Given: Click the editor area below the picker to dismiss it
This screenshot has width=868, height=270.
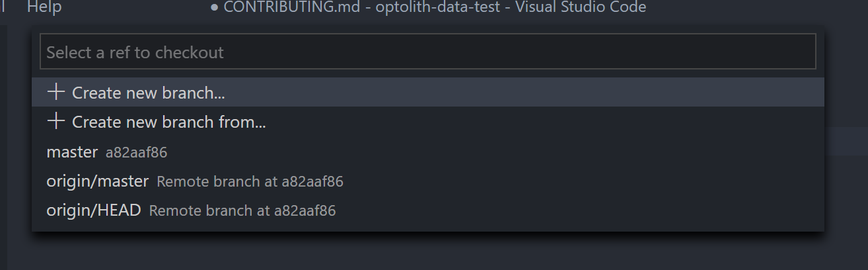Looking at the screenshot, I should pos(428,251).
